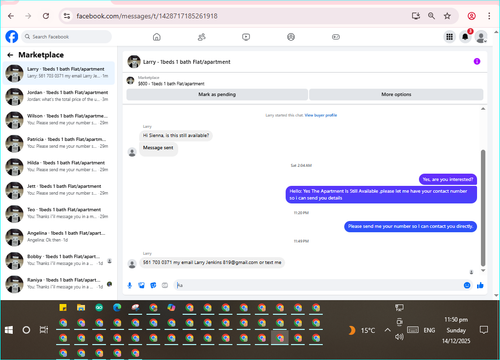Click browser forward arrow
This screenshot has width=500, height=360.
28,16
